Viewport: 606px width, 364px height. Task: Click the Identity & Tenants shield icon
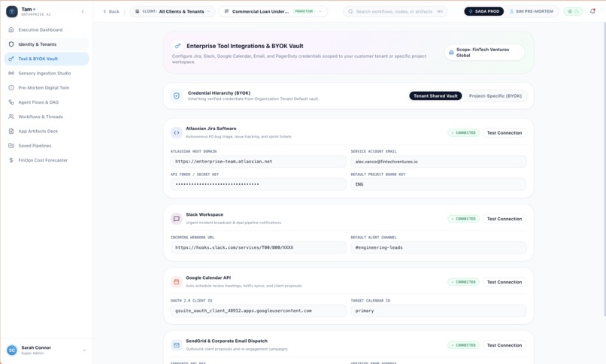click(x=11, y=44)
